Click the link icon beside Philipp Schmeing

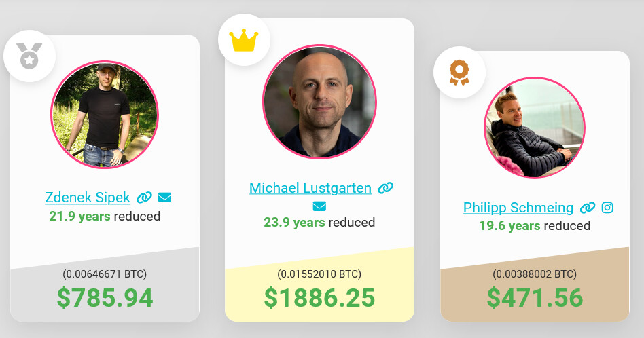click(x=588, y=208)
